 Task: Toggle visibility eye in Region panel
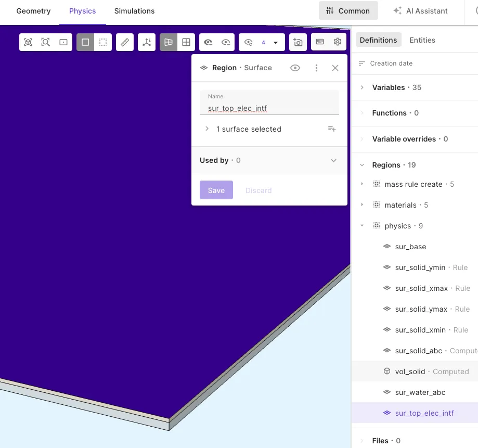coord(295,68)
